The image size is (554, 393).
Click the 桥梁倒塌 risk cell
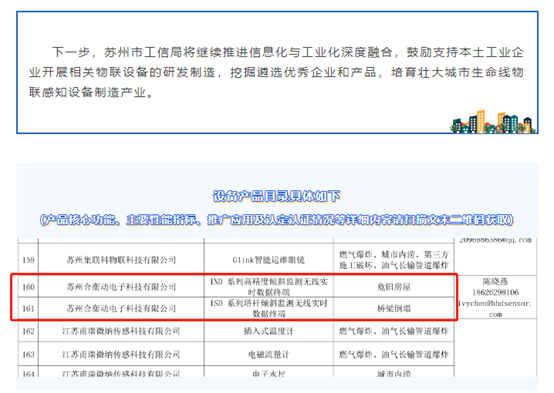[394, 309]
